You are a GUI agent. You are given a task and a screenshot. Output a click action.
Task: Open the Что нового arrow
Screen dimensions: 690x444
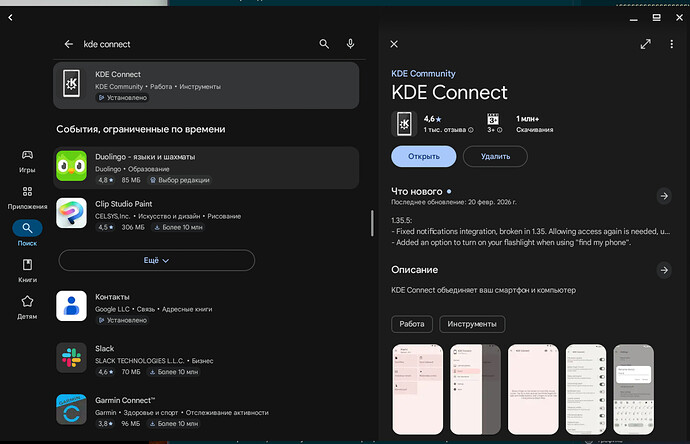(x=664, y=196)
